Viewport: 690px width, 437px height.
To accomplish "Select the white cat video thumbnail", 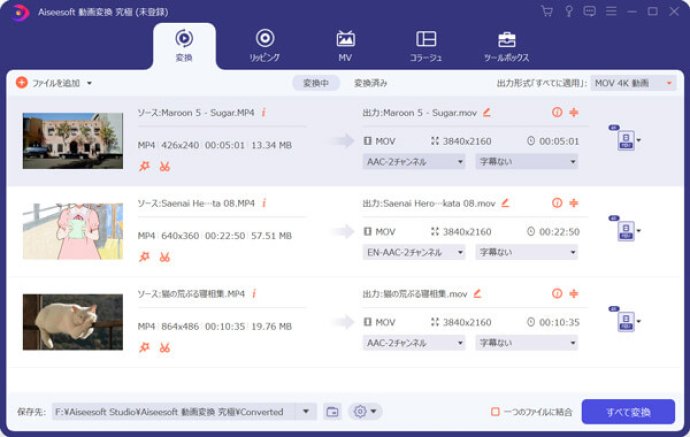I will [73, 322].
